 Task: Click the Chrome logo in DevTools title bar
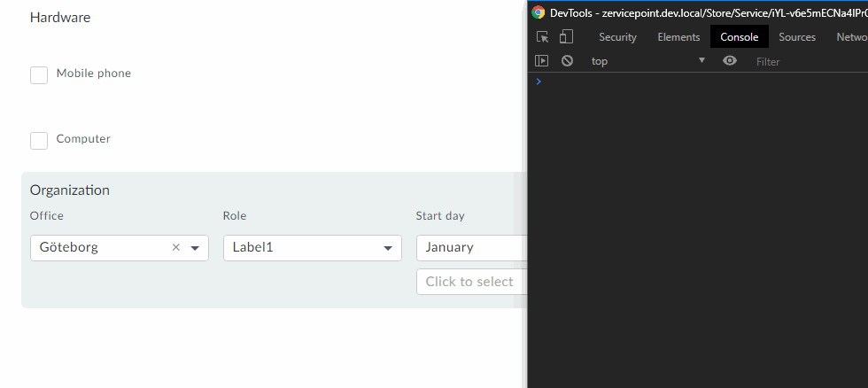coord(539,12)
